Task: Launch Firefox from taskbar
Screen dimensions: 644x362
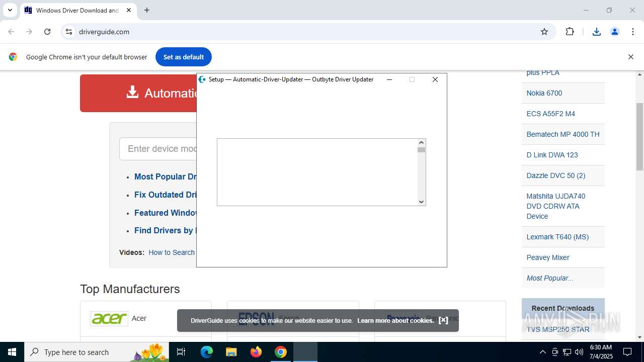Action: [256, 352]
